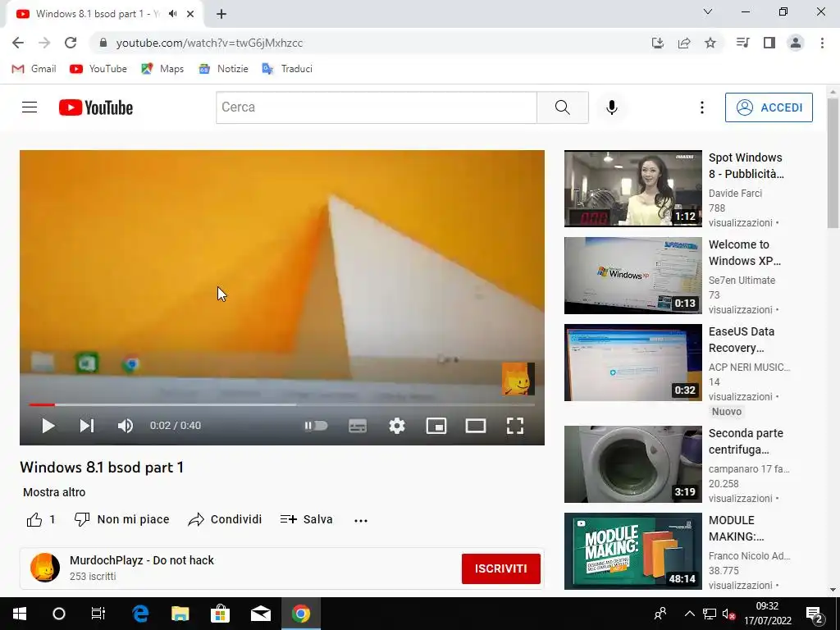
Task: Open tab search chevron
Action: coord(708,11)
